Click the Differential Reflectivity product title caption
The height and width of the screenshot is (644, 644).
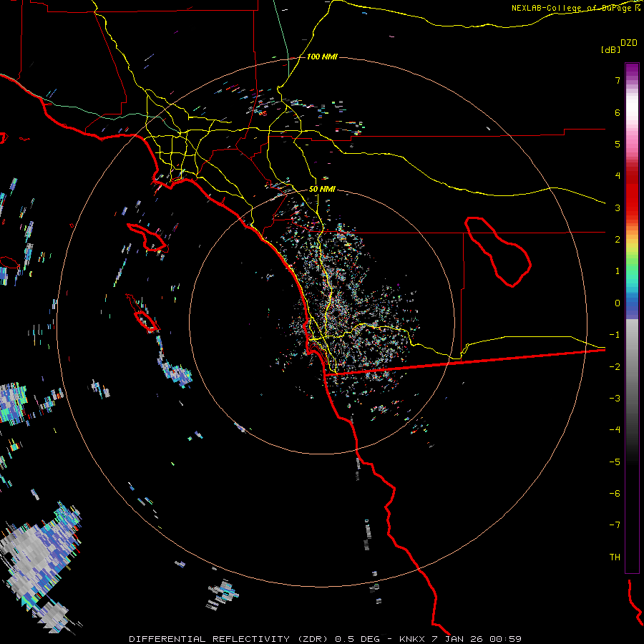[325, 639]
